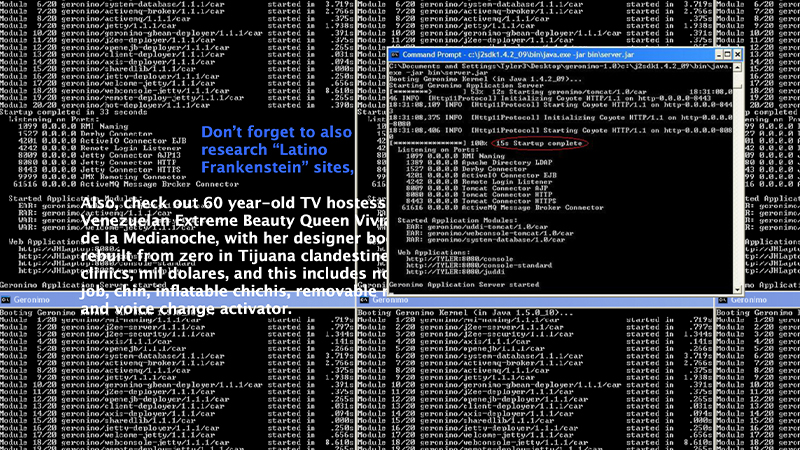Click white 'Also, check out 60 year-old' paragraph
The height and width of the screenshot is (450, 800).
tap(234, 256)
